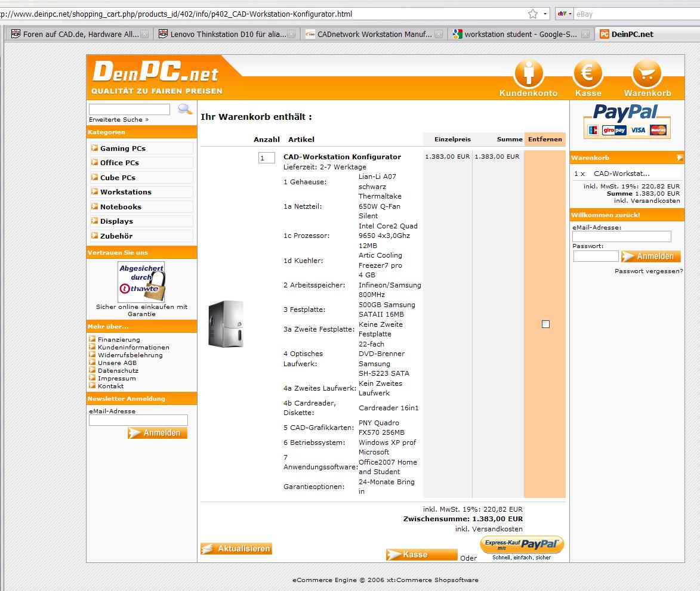
Task: Click the shop search input field
Action: [129, 109]
